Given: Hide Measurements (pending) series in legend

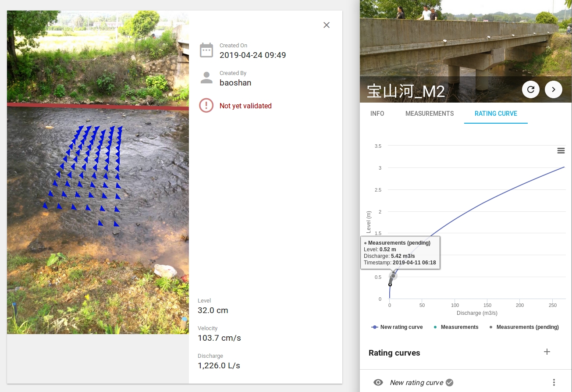Looking at the screenshot, I should pos(524,327).
